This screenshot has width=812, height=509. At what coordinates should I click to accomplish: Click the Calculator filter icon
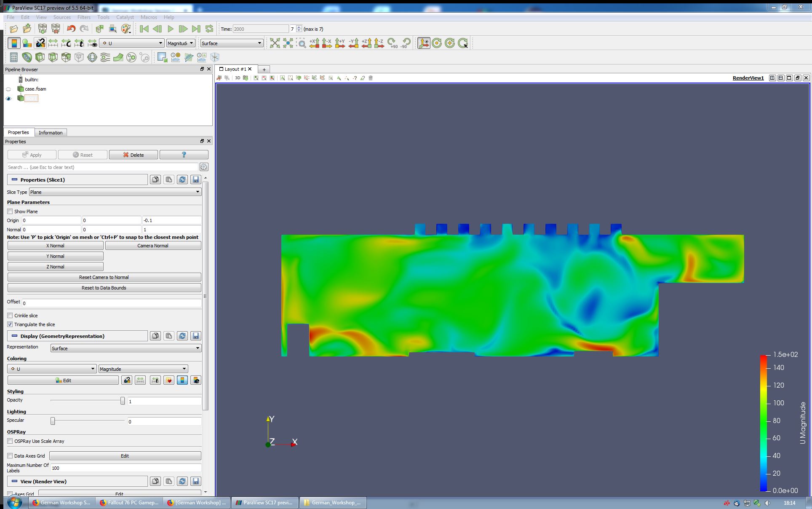[14, 57]
